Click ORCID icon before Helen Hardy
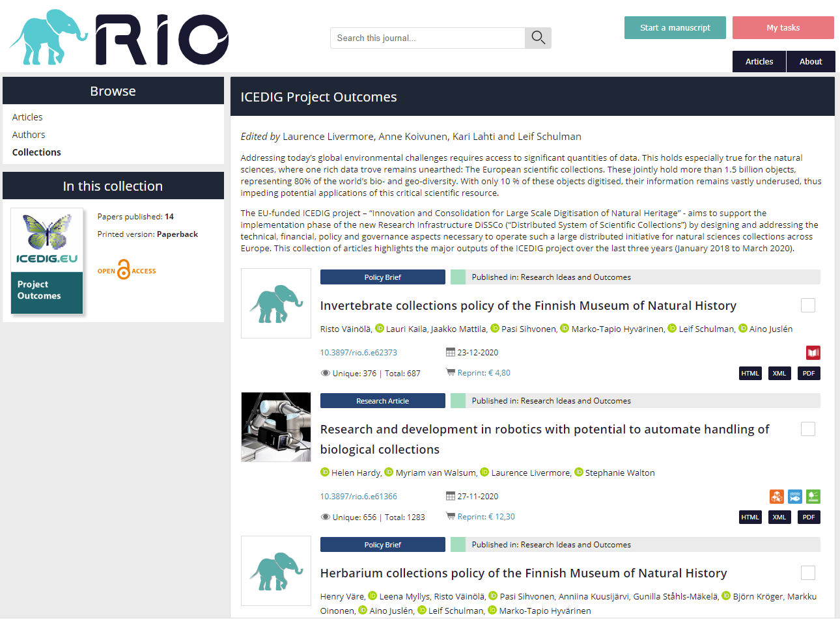 [325, 472]
